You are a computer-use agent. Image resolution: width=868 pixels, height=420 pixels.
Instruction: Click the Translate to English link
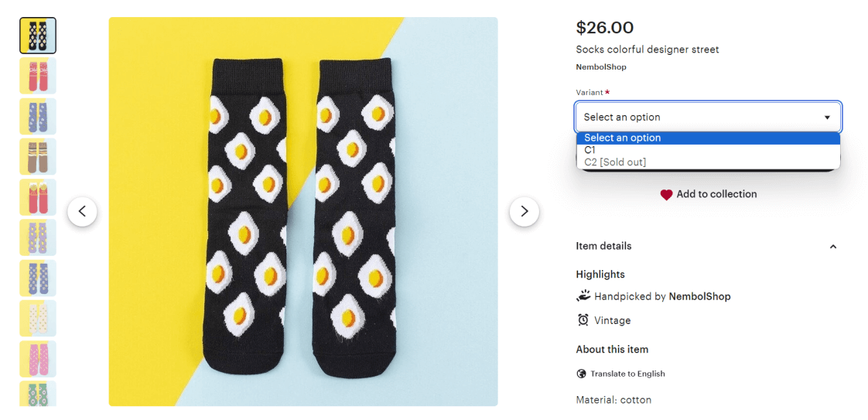pyautogui.click(x=627, y=374)
